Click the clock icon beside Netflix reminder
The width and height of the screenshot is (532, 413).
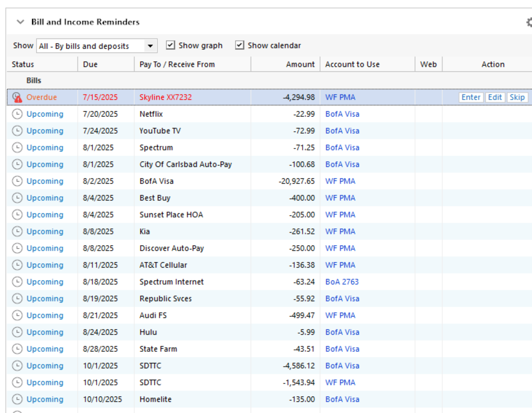coord(17,114)
